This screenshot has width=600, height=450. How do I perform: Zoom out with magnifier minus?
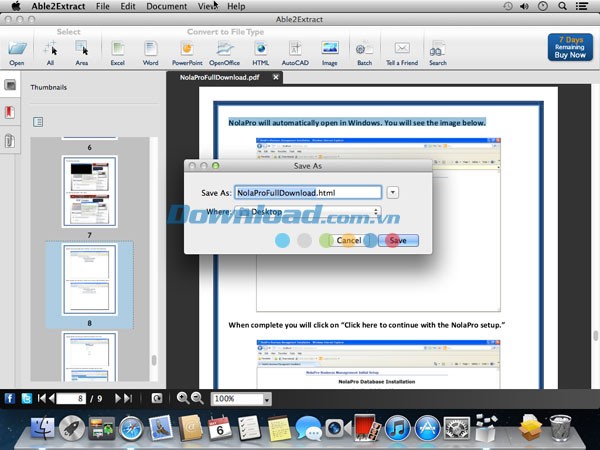pos(197,398)
